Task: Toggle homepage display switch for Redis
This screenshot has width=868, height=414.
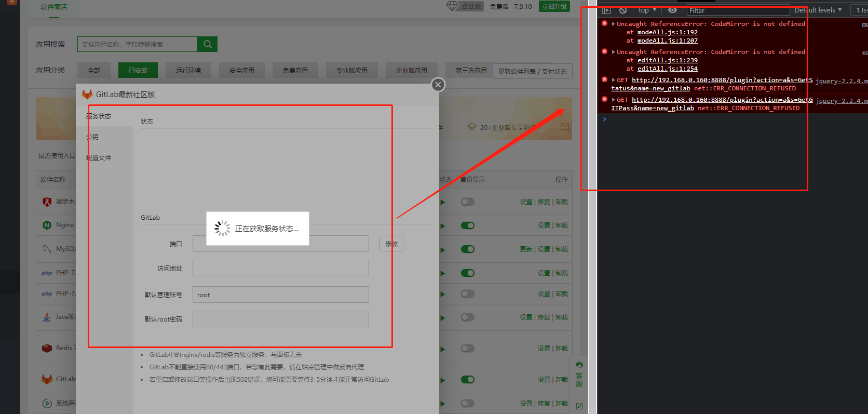Action: click(x=468, y=348)
